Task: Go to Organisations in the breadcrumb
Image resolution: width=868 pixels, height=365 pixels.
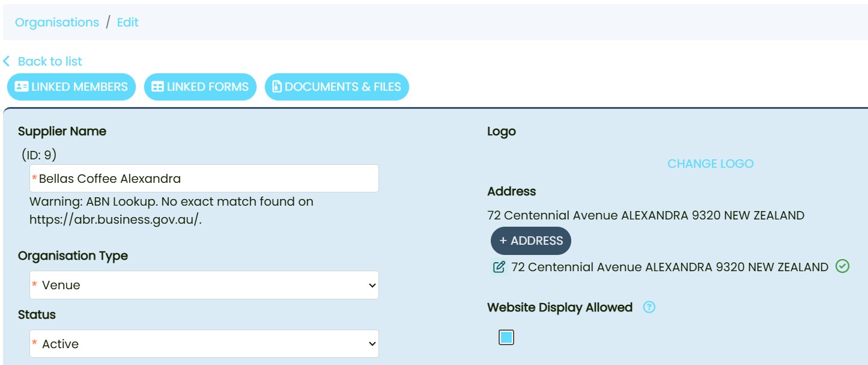Action: (57, 22)
